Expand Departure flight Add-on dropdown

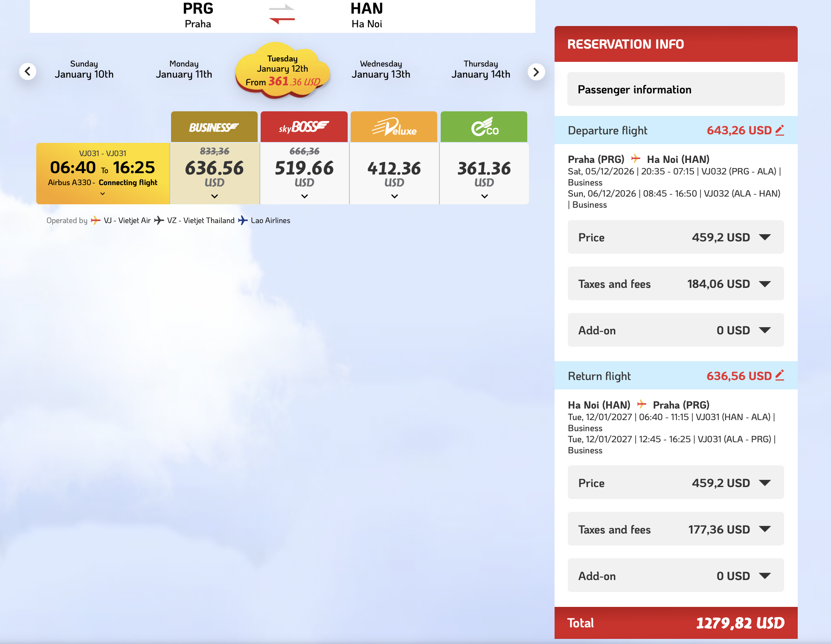(x=676, y=330)
